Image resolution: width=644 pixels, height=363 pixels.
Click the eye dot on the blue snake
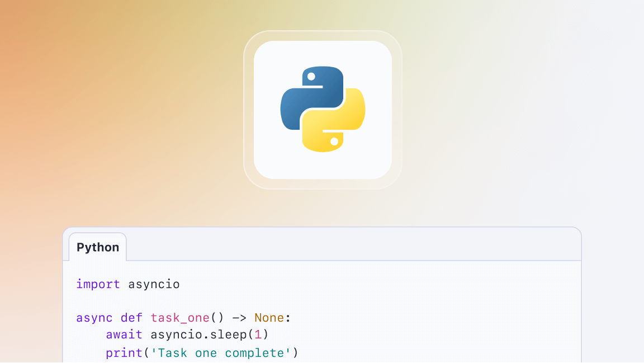310,77
